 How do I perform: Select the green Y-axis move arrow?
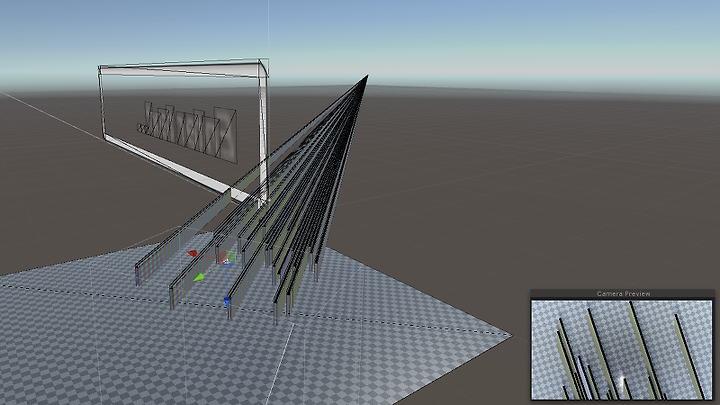[198, 277]
